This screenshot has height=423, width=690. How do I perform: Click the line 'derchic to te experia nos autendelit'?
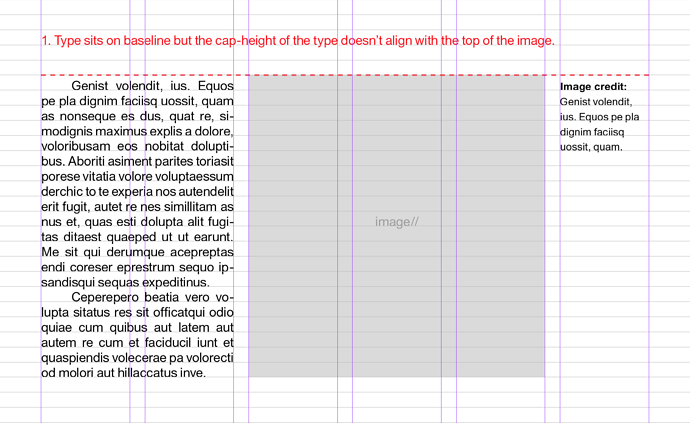click(137, 191)
